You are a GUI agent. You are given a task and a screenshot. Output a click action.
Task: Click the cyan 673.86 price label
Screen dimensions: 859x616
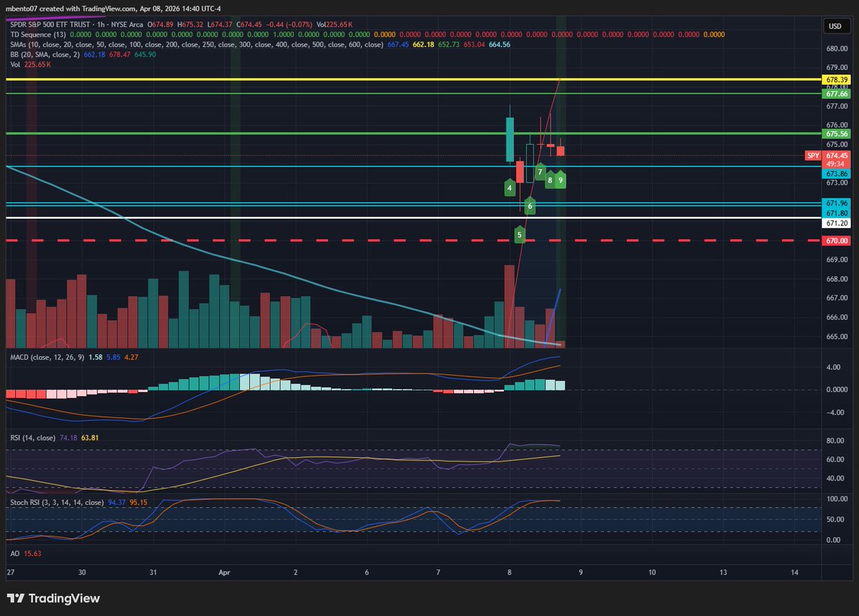[837, 174]
